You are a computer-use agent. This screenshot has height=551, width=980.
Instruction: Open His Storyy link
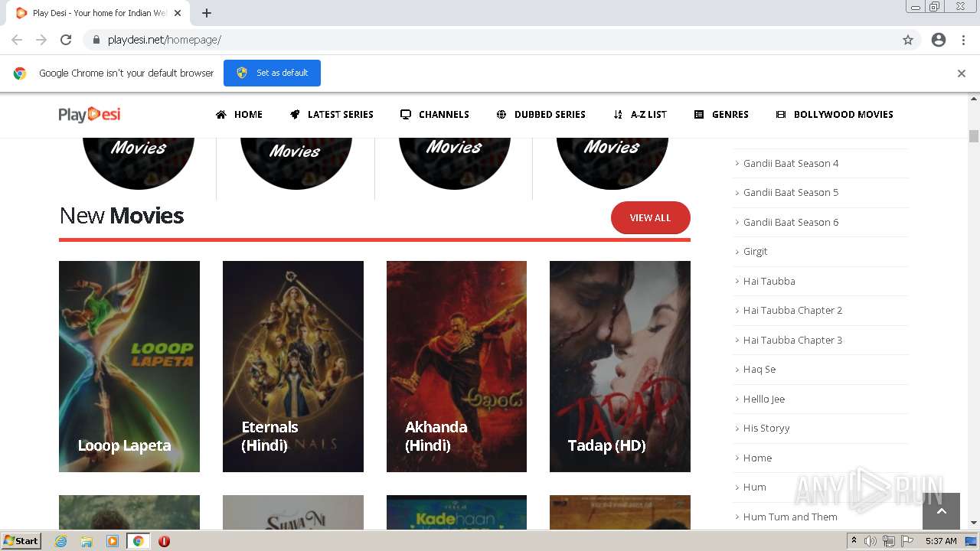[x=766, y=428]
